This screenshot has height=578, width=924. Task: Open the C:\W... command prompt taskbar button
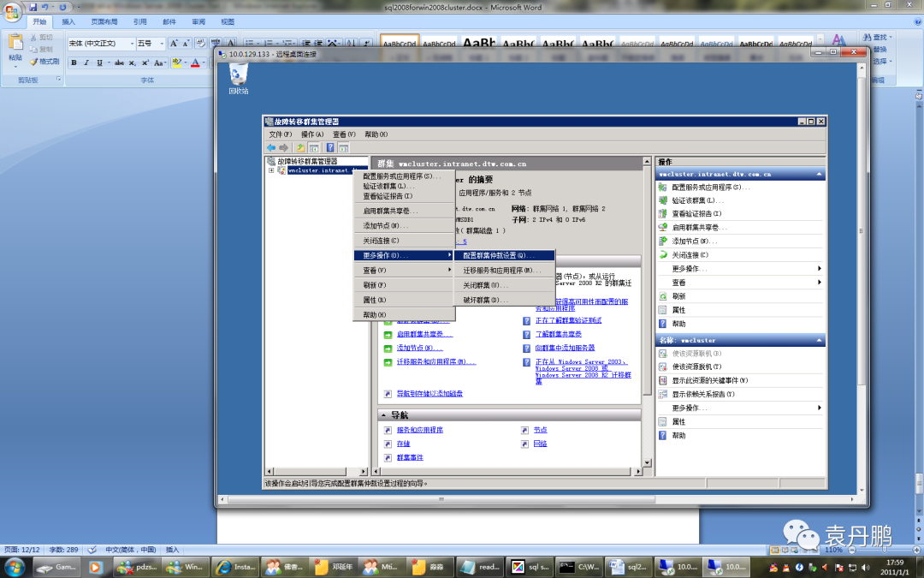click(580, 567)
